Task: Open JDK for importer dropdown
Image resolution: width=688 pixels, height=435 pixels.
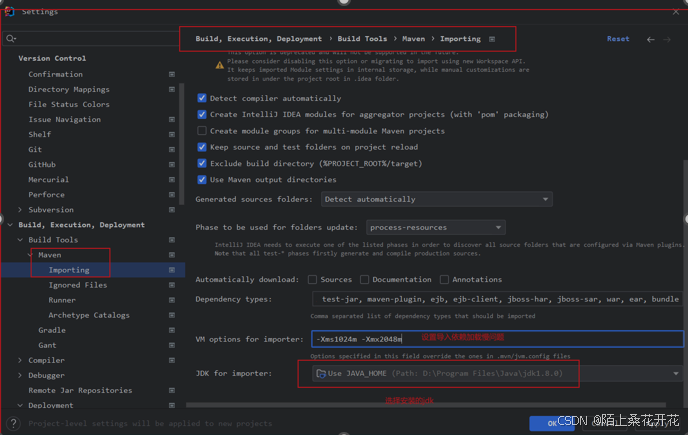Action: point(498,374)
